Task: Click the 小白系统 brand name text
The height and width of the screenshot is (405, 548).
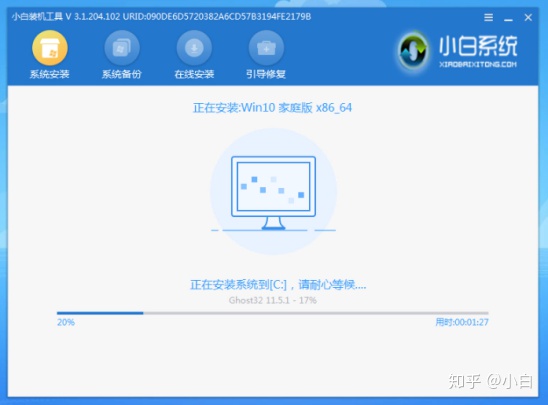Action: 478,46
